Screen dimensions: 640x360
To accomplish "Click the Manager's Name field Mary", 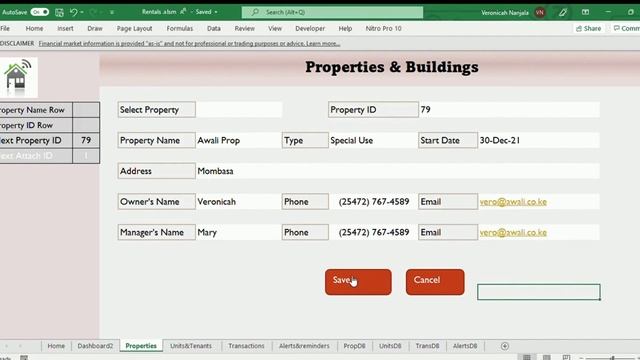I will point(238,232).
